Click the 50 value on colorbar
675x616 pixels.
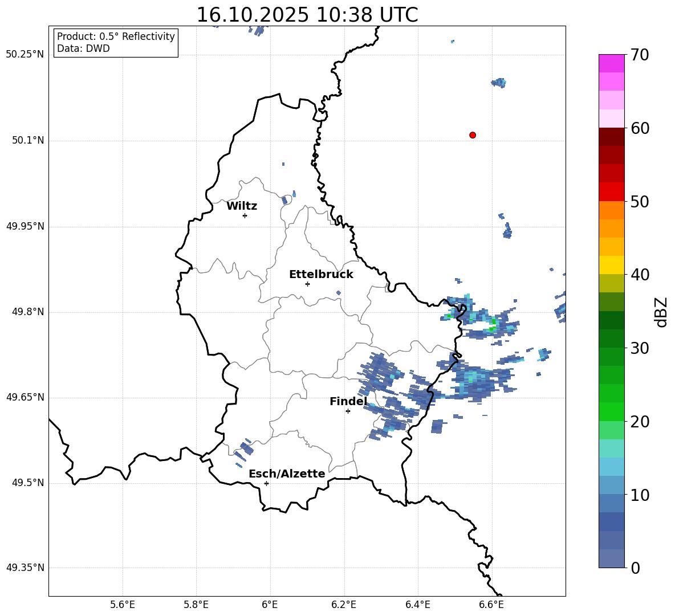[x=640, y=201]
